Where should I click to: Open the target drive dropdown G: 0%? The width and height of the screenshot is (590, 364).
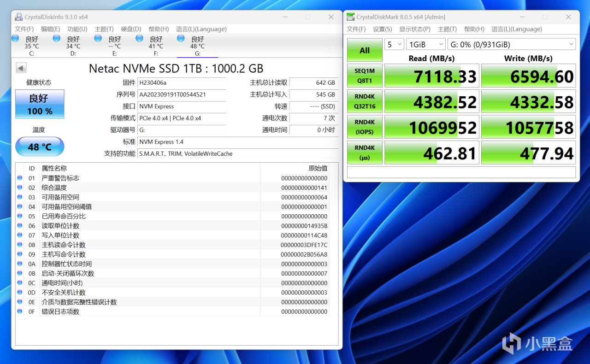click(x=512, y=44)
